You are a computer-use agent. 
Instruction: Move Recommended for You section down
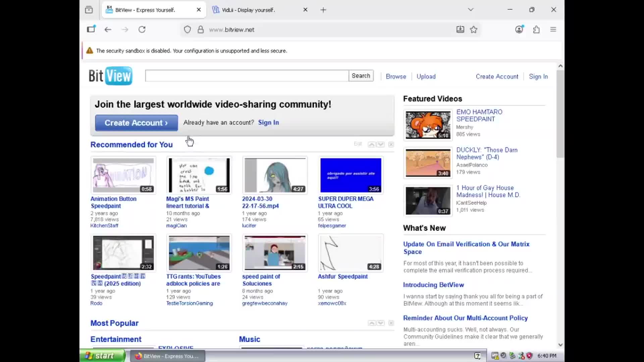(380, 144)
